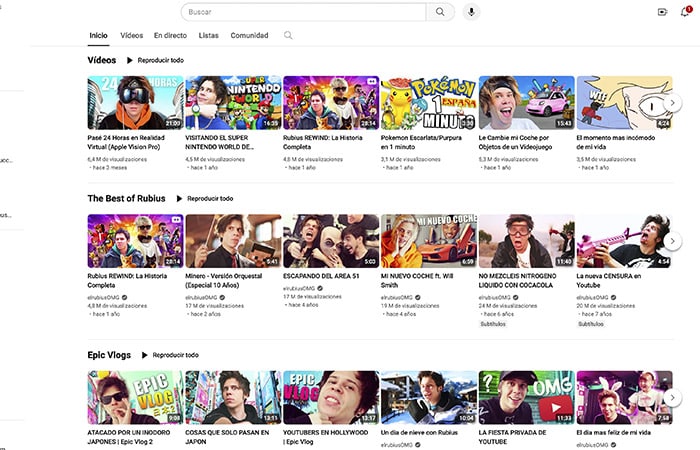Image resolution: width=700 pixels, height=450 pixels.
Task: Click title ATACADO POR UN INODORO JAPONES
Action: tap(129, 437)
